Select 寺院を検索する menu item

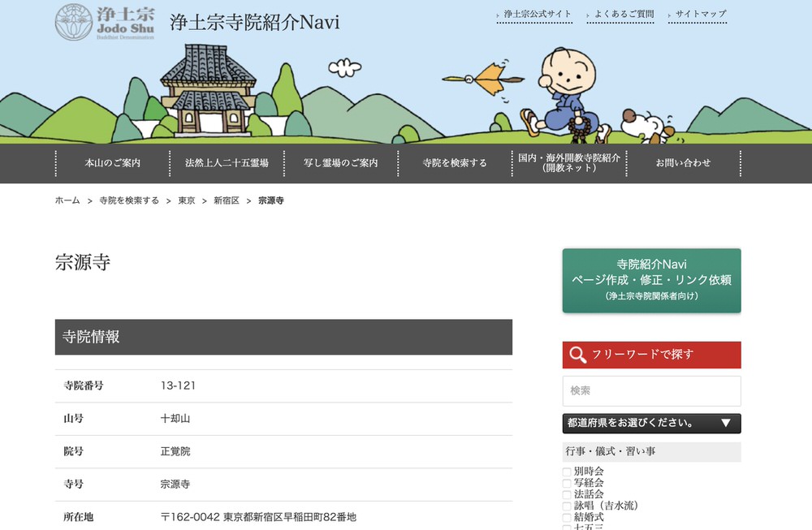coord(455,163)
